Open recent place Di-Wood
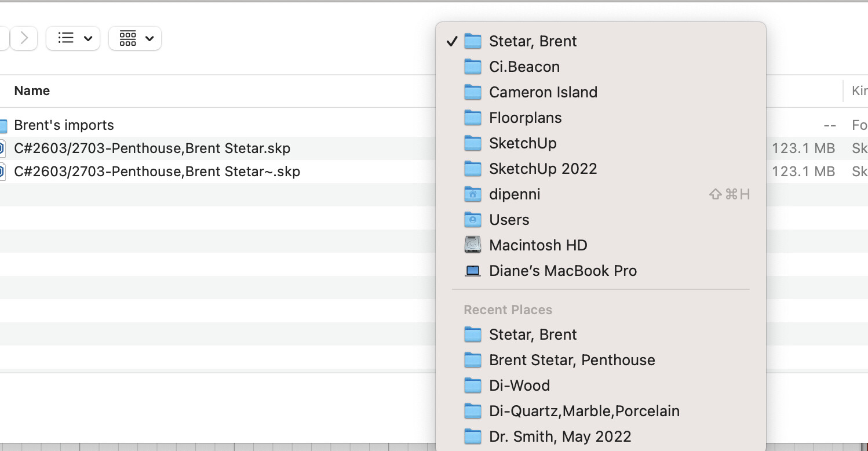Screen dimensions: 868x451 (x=519, y=385)
